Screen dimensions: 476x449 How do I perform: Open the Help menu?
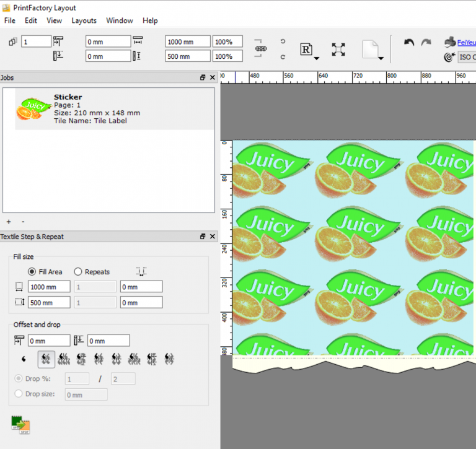pos(150,20)
